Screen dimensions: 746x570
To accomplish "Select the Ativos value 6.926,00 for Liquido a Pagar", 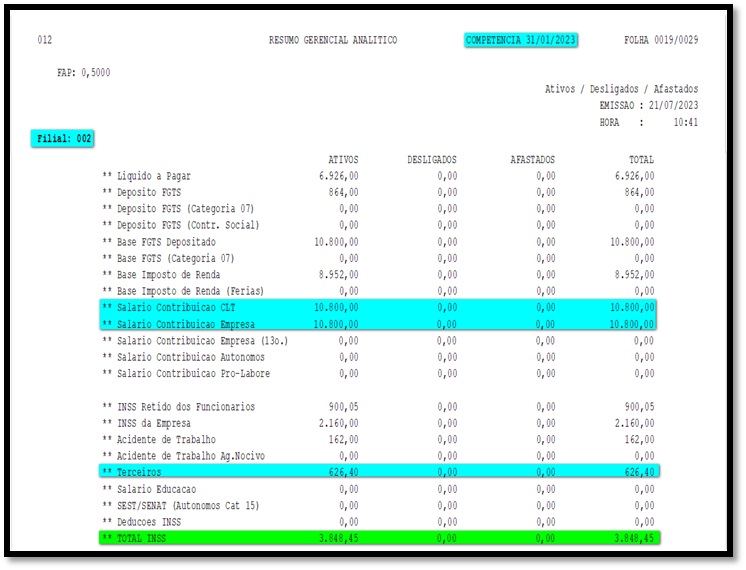I will coord(339,176).
